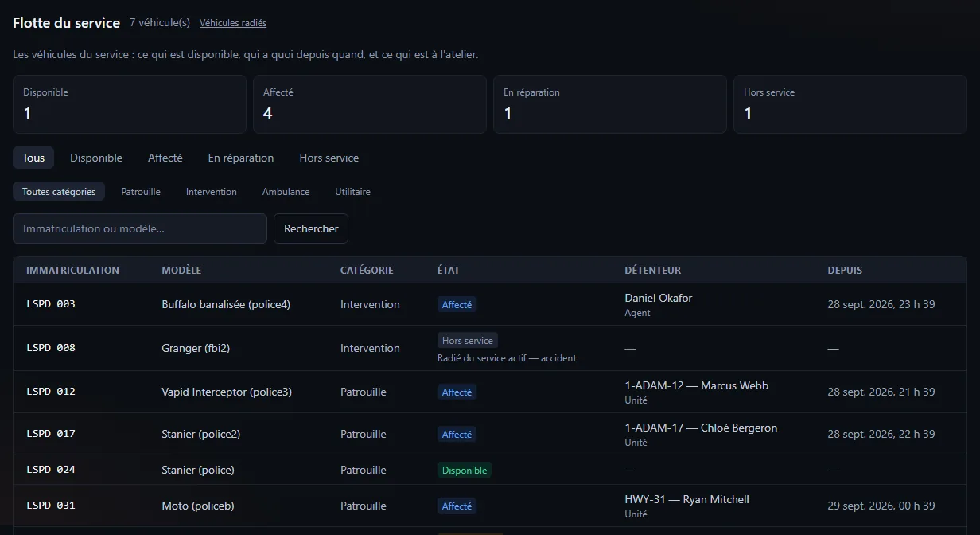Filter vehicles by Intervention category chip
Viewport: 980px width, 535px height.
coord(212,192)
